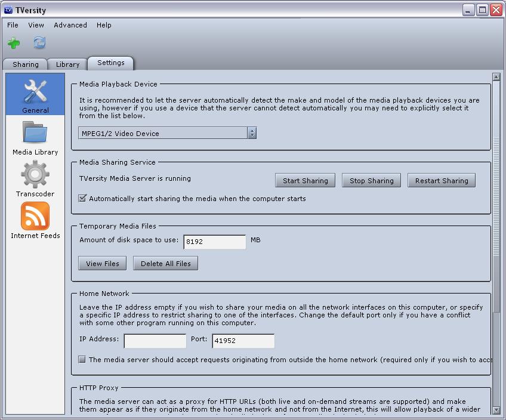Click the Restart Sharing button
This screenshot has height=420, width=506.
[x=442, y=181]
